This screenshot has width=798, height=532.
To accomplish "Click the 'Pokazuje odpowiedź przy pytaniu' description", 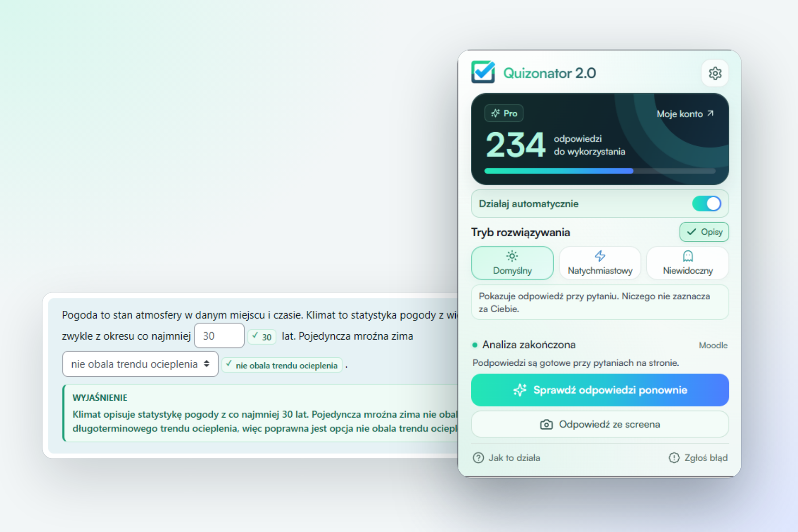I will tap(600, 302).
